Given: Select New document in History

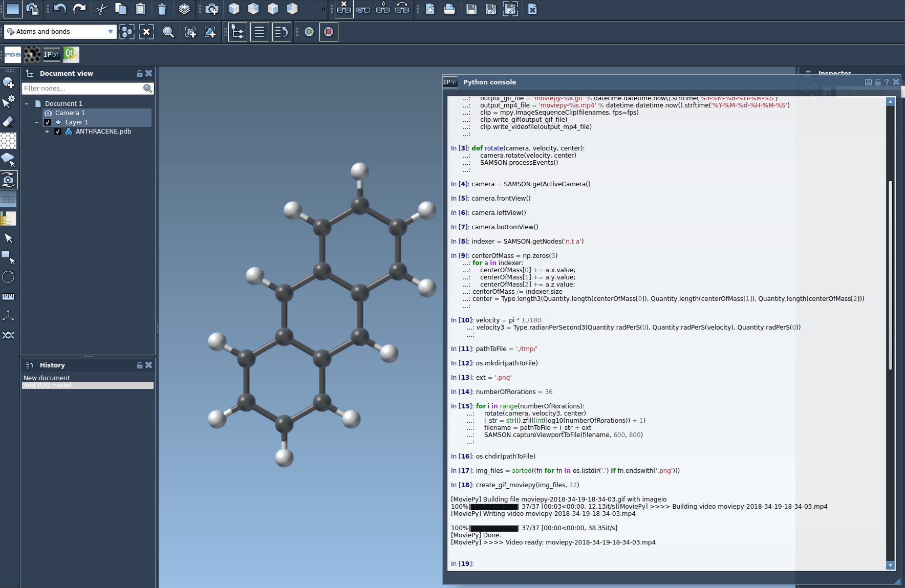Looking at the screenshot, I should click(x=47, y=378).
